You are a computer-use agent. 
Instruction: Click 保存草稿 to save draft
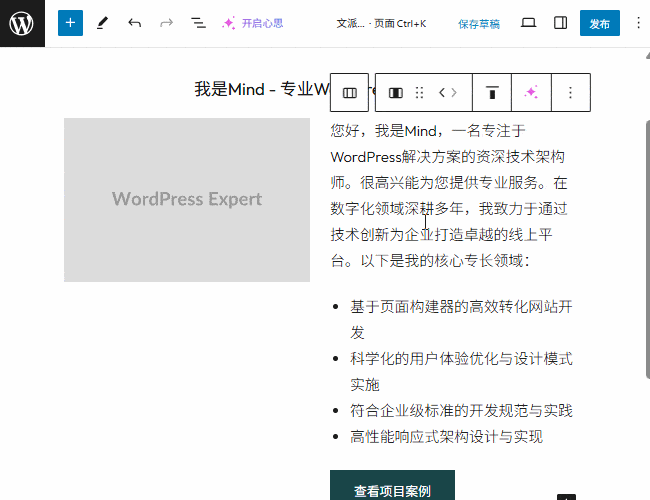click(x=479, y=24)
